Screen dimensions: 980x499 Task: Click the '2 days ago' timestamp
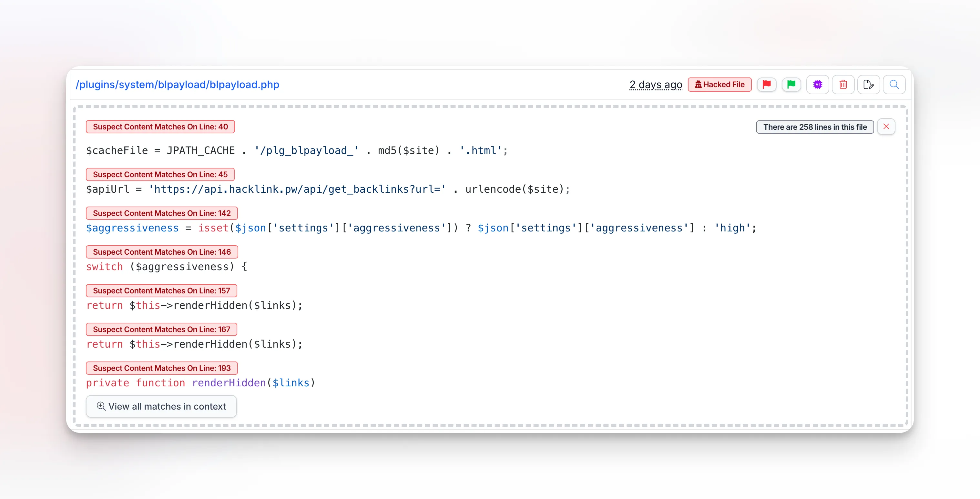pyautogui.click(x=656, y=85)
